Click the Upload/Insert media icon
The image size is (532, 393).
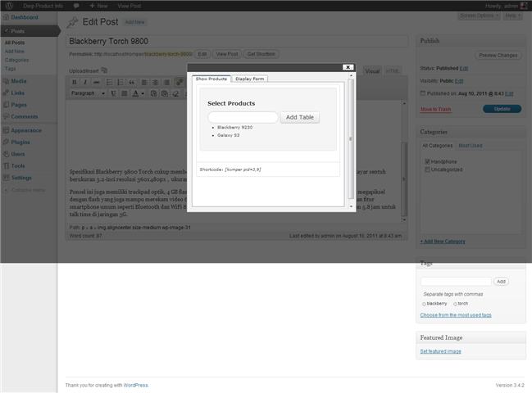tap(104, 70)
